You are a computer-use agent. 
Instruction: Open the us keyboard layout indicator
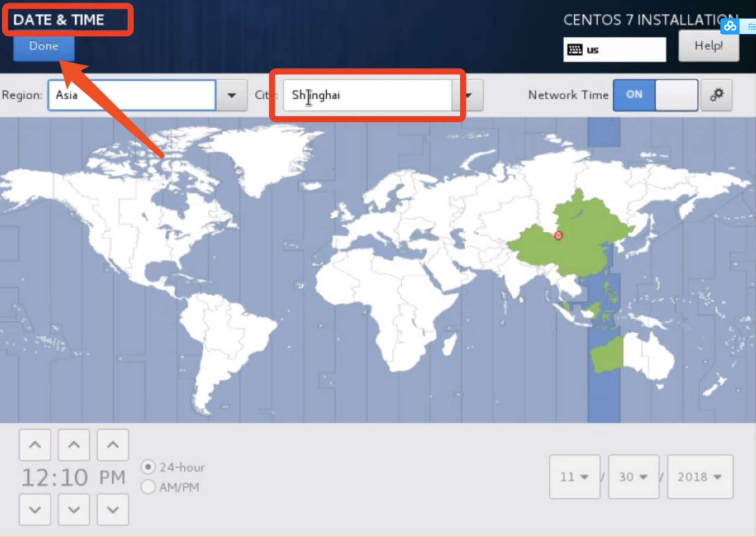point(614,50)
